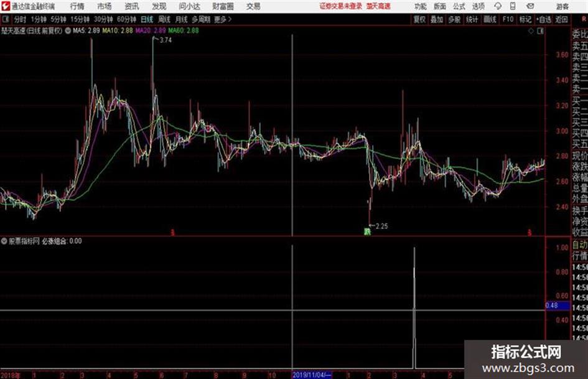Viewport: 588px width, 379px height.
Task: Toggle the left panel icon beside 分时
Action: pyautogui.click(x=5, y=19)
